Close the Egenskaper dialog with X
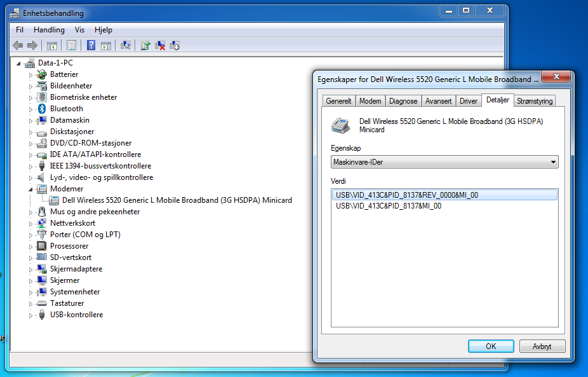Screen dimensions: 588x377 click(x=556, y=76)
